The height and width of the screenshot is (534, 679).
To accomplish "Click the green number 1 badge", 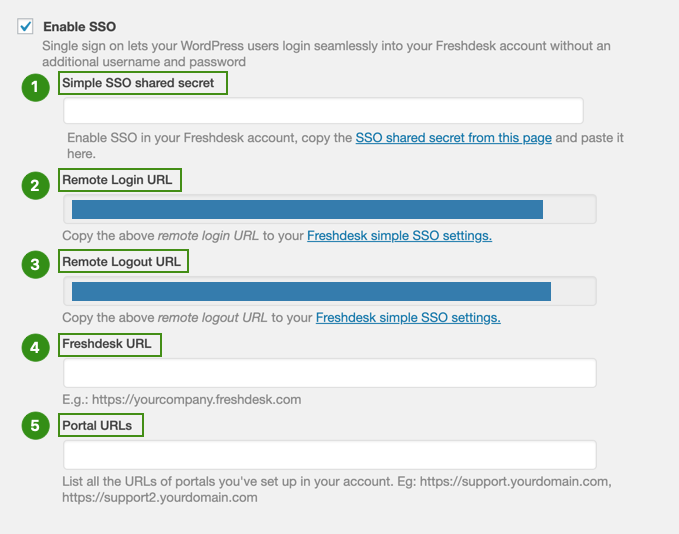I will 35,87.
